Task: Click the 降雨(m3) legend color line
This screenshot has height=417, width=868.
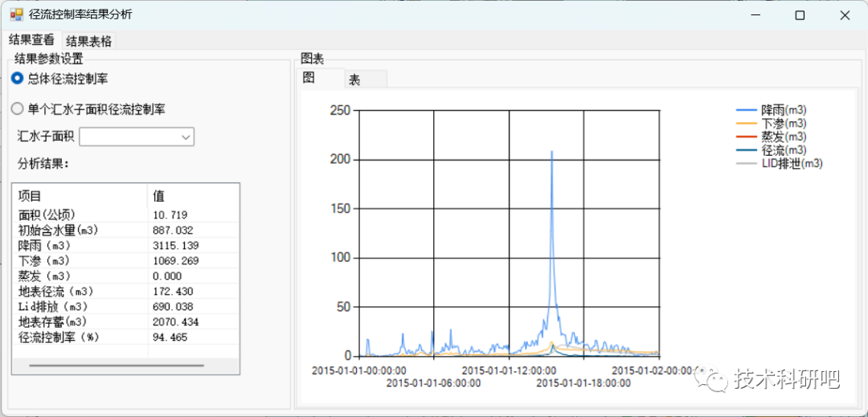Action: [746, 110]
